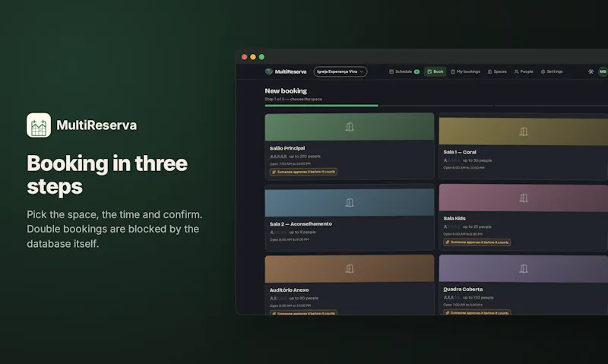This screenshot has width=608, height=364.
Task: Open the Igreja Esperança Viva organization dropdown
Action: coord(340,71)
